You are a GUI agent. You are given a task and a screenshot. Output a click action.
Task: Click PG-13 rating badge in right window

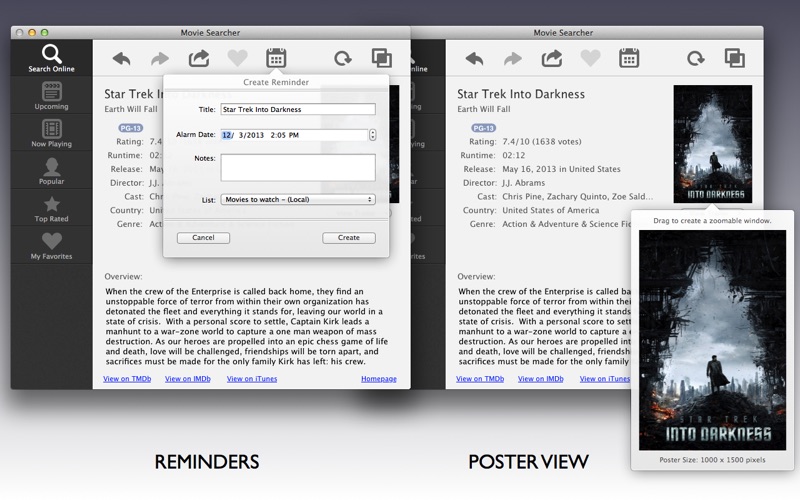coord(483,128)
